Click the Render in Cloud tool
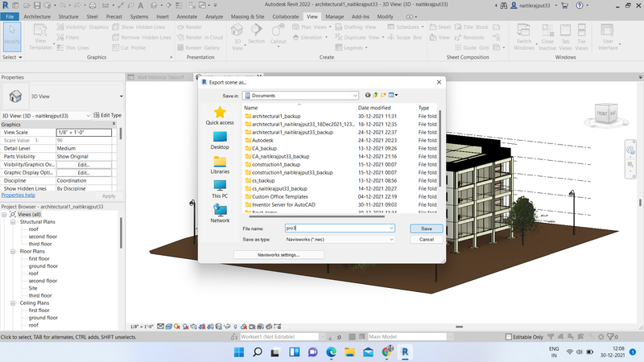This screenshot has width=644, height=362. 200,37
